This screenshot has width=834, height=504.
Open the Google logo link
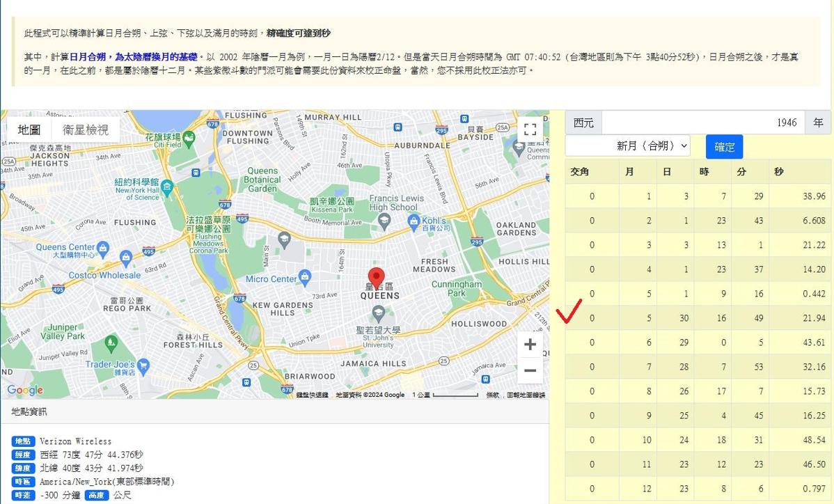25,390
